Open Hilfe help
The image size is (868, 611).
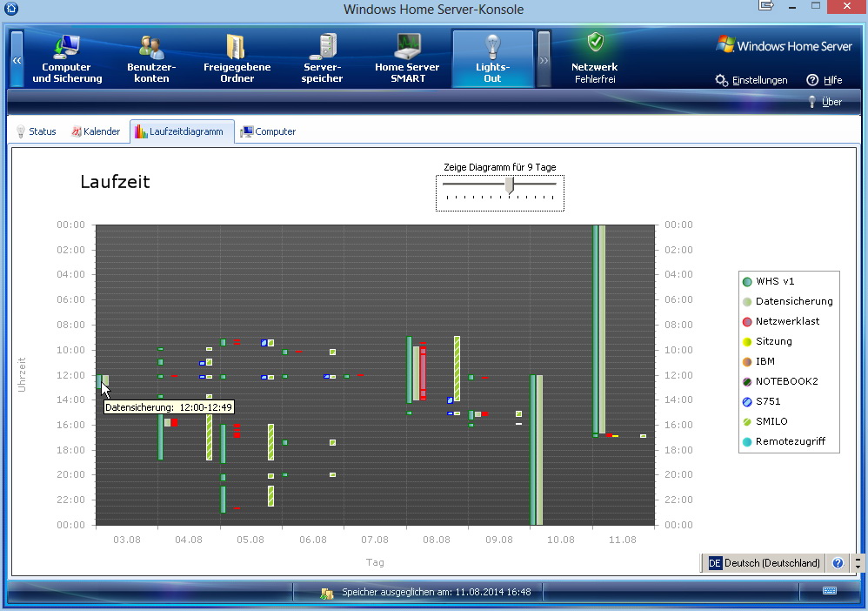point(825,80)
